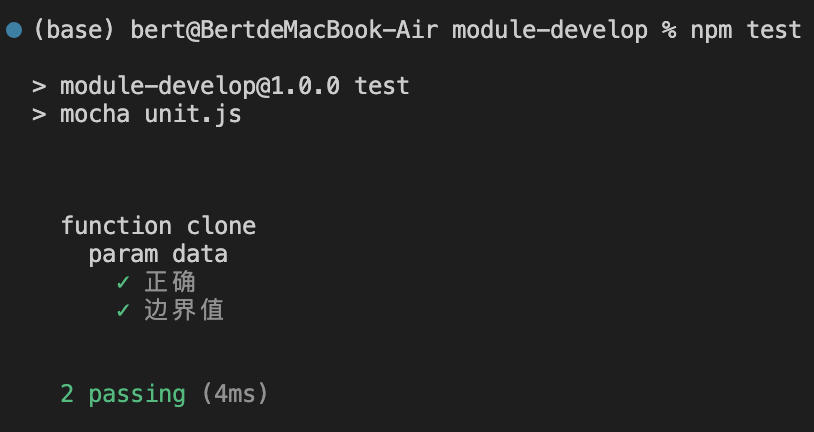814x432 pixels.
Task: Click the word test after package version
Action: (x=382, y=86)
